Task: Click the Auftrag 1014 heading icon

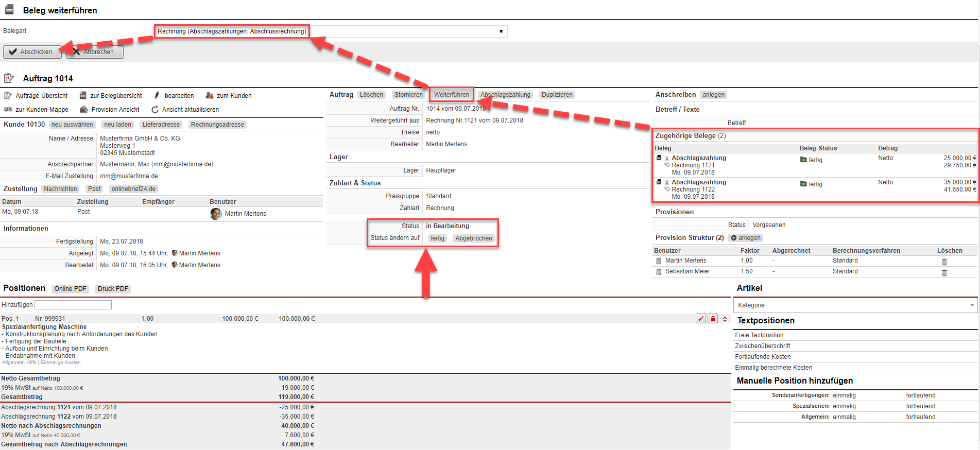Action: (9, 78)
